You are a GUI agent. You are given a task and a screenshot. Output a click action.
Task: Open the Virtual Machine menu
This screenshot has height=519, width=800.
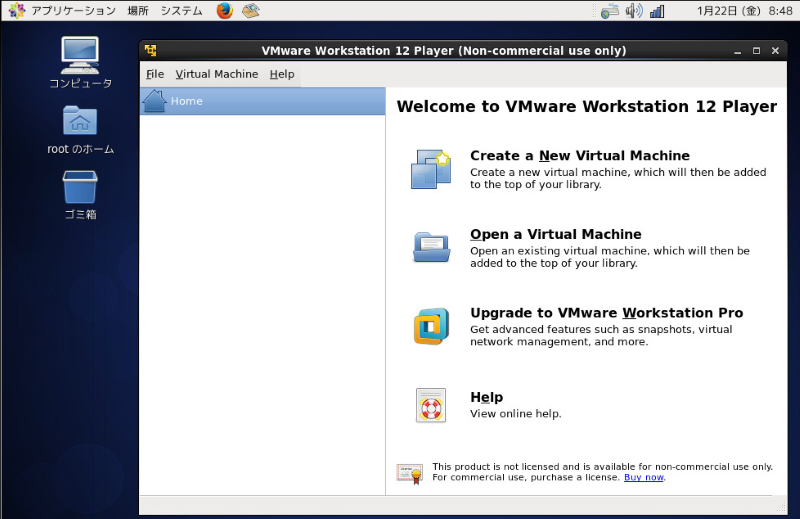tap(217, 74)
